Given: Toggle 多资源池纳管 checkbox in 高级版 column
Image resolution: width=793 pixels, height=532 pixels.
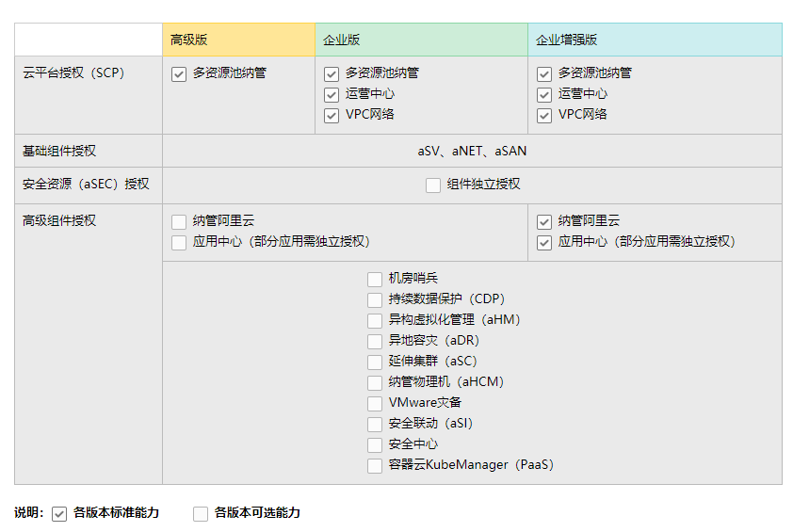Looking at the screenshot, I should (179, 74).
